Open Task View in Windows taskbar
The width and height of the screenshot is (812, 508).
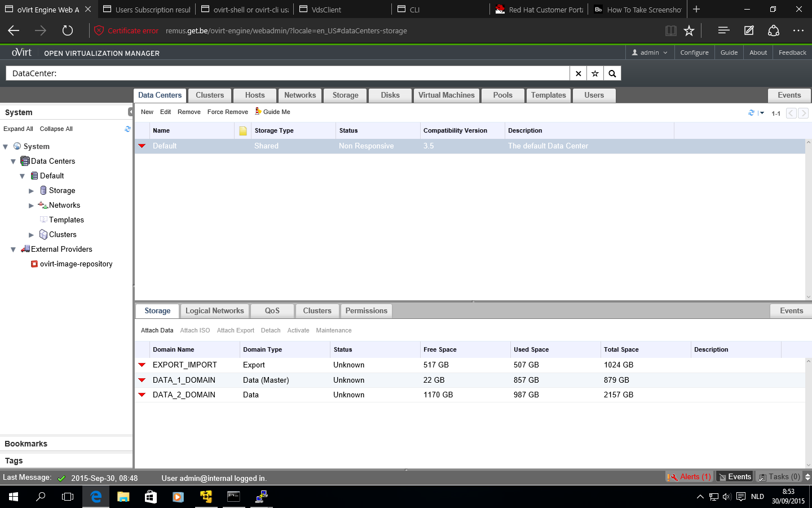[x=68, y=497]
